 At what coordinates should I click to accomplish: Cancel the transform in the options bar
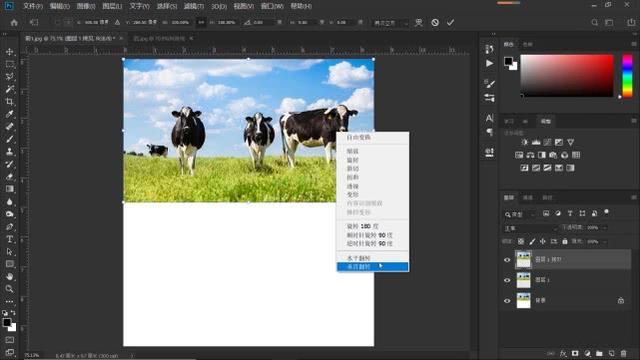(435, 22)
